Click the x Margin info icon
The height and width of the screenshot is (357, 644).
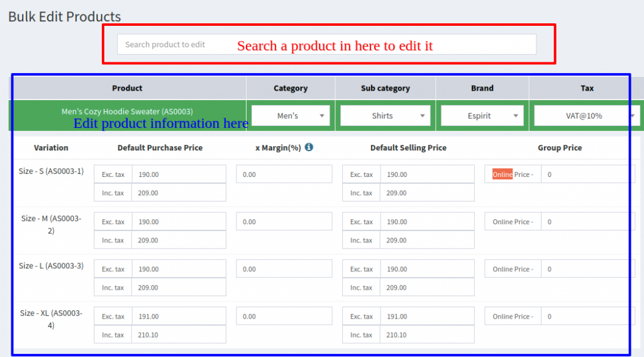tap(309, 147)
